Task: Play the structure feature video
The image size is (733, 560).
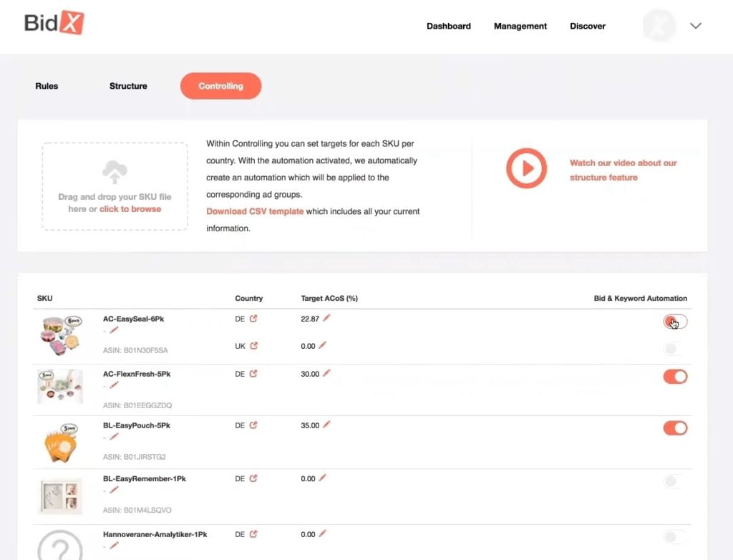Action: pos(526,168)
